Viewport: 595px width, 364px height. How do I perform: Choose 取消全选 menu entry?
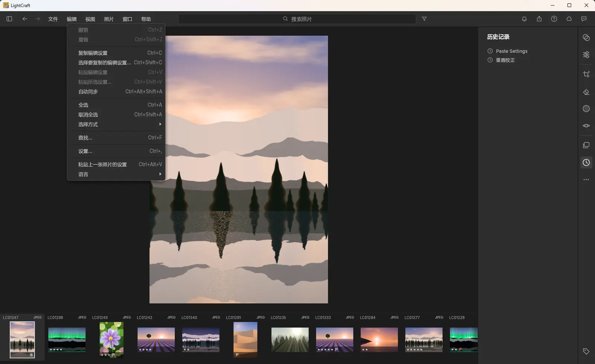coord(116,115)
